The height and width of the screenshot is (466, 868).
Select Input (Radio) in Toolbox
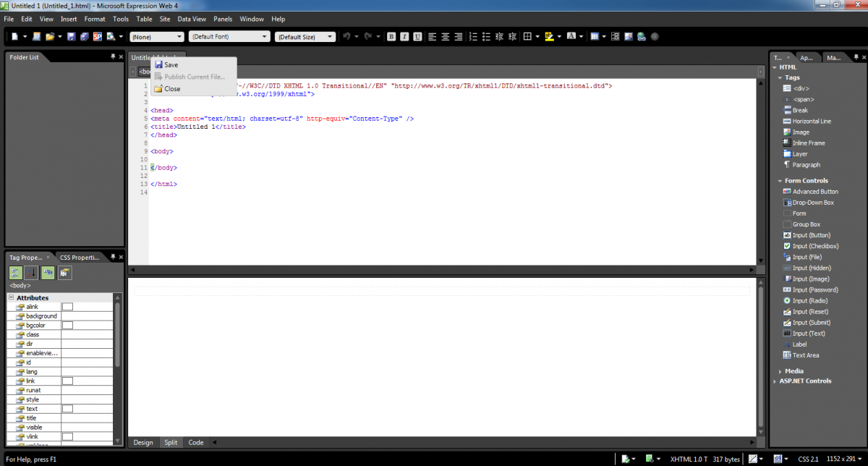(806, 300)
